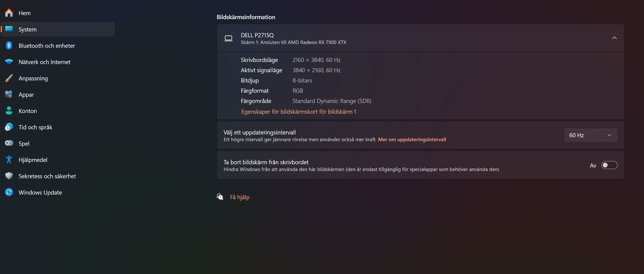The image size is (644, 274).
Task: Click the Konton person icon
Action: [x=9, y=111]
